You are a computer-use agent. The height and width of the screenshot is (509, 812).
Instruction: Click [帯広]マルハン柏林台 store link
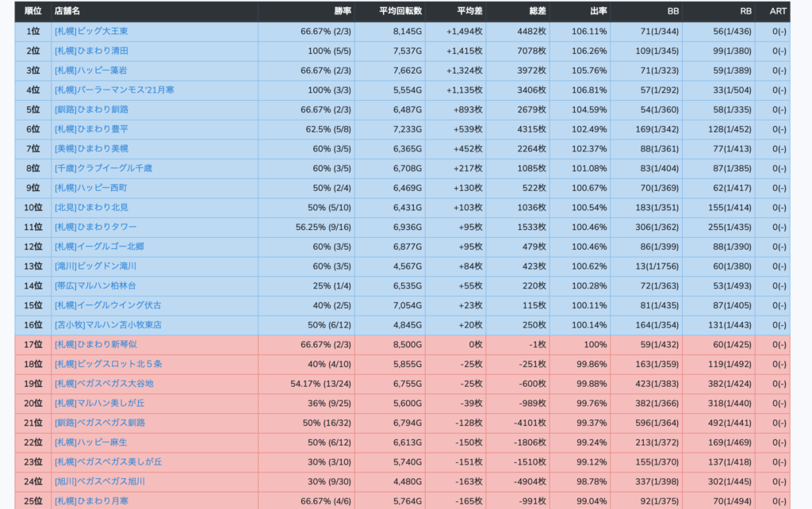tap(95, 286)
